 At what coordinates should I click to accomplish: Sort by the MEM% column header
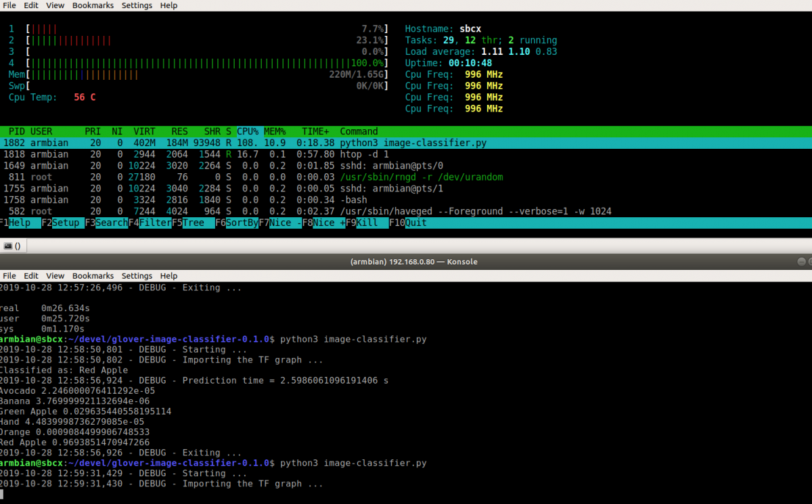pyautogui.click(x=275, y=131)
